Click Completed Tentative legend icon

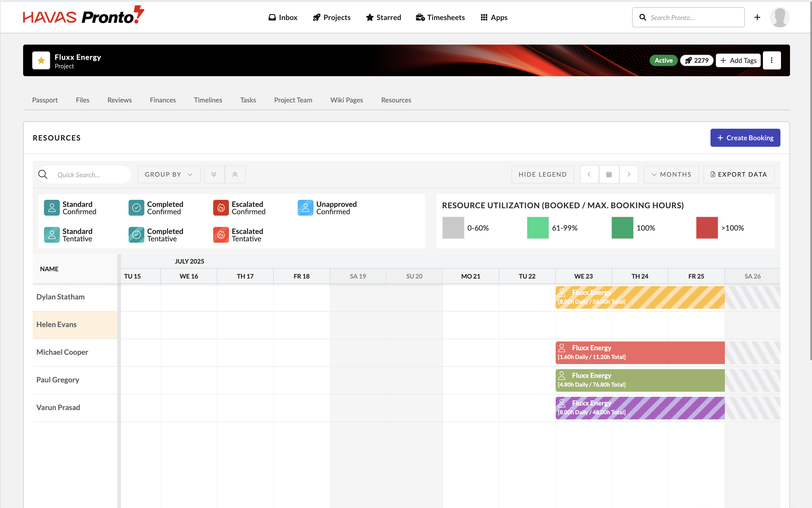coord(136,235)
